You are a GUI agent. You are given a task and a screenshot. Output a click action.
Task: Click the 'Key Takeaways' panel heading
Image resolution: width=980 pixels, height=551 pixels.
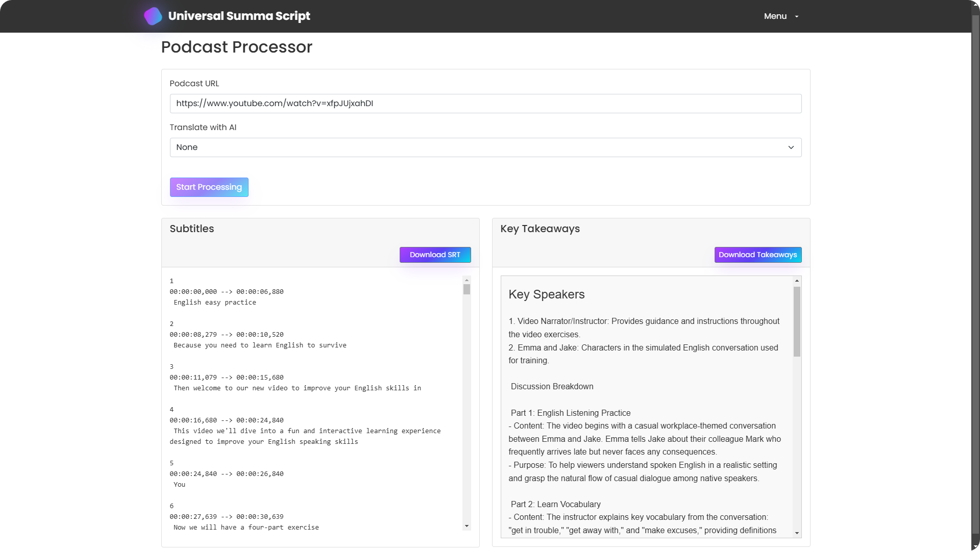point(540,229)
